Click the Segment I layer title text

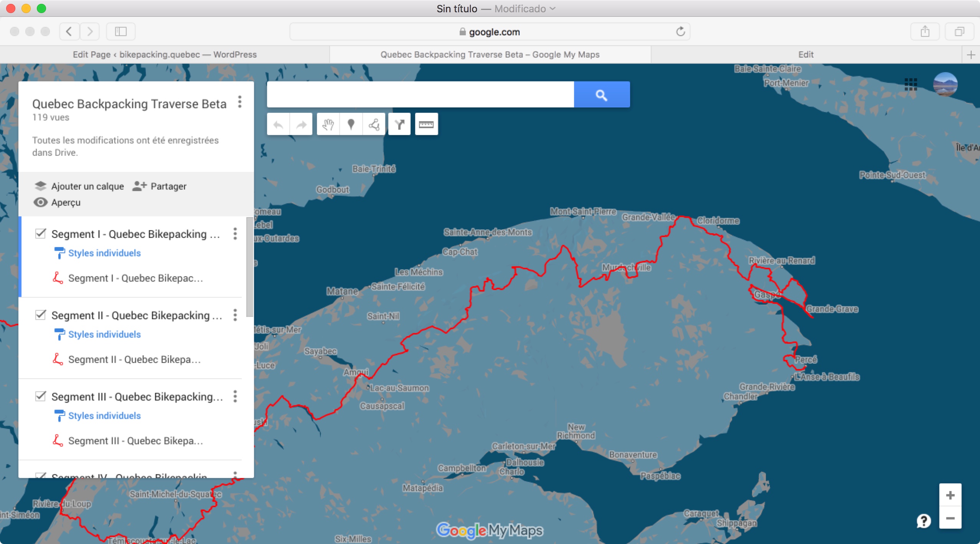point(136,234)
